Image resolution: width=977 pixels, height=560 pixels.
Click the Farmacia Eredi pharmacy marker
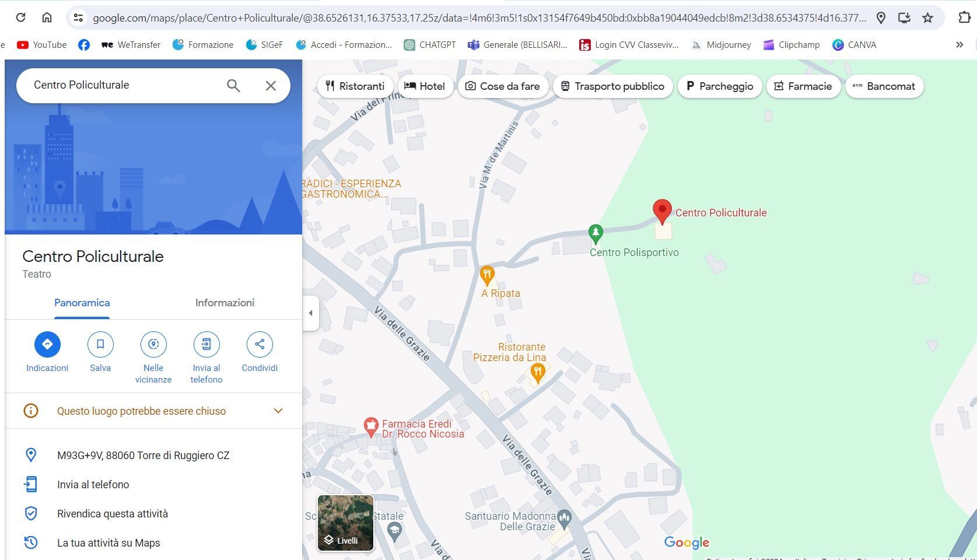[x=371, y=426]
